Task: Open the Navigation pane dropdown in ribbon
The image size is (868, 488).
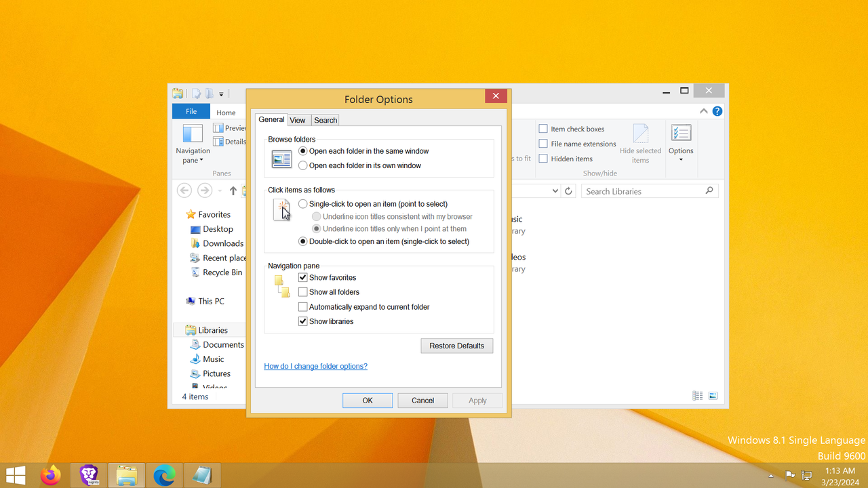Action: [x=193, y=156]
